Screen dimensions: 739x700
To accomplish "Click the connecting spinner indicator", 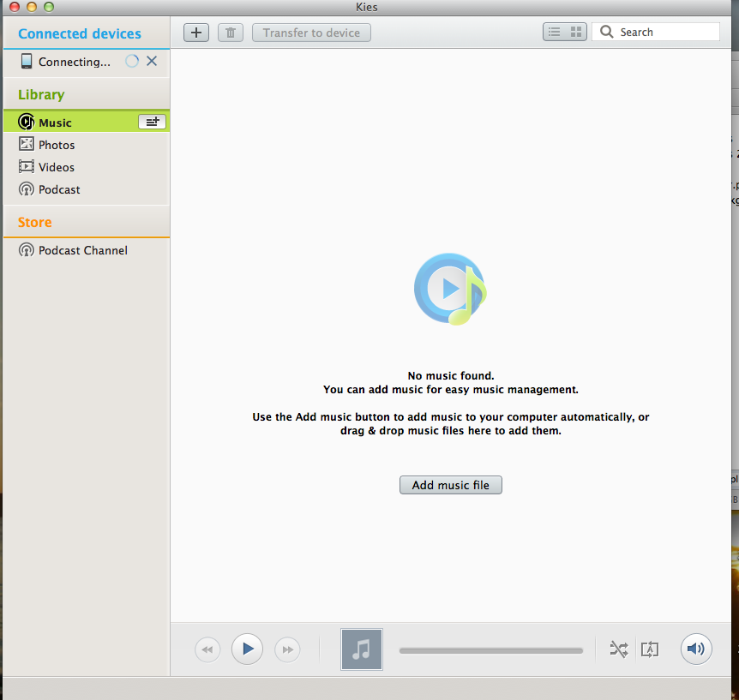I will tap(132, 61).
